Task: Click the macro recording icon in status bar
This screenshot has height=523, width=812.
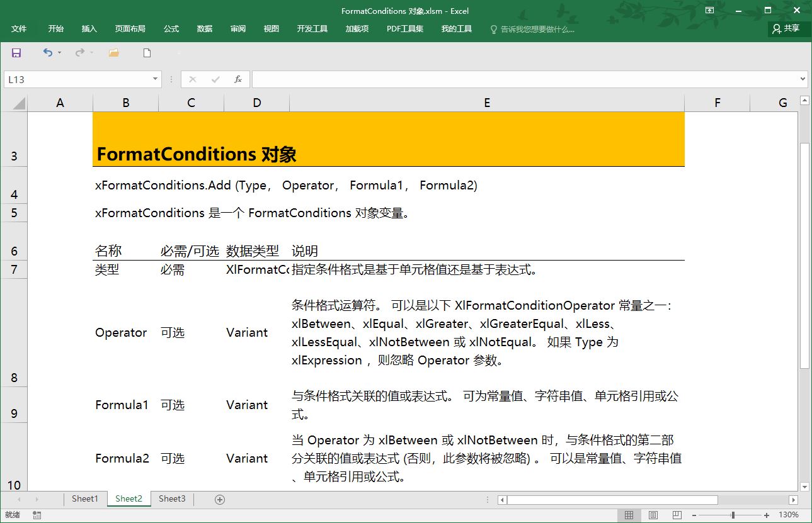Action: click(x=36, y=514)
